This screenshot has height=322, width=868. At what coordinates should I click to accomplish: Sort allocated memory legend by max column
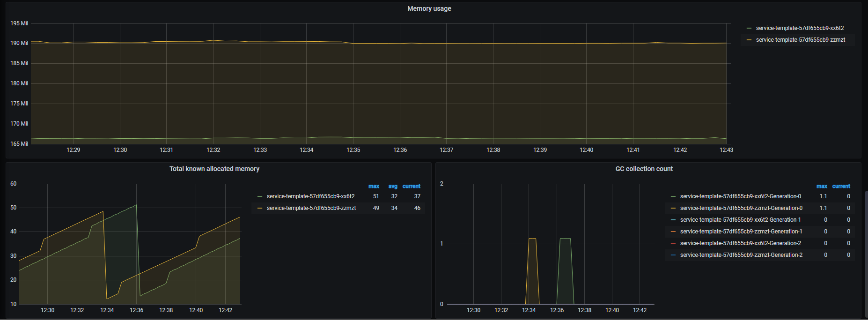pyautogui.click(x=374, y=186)
